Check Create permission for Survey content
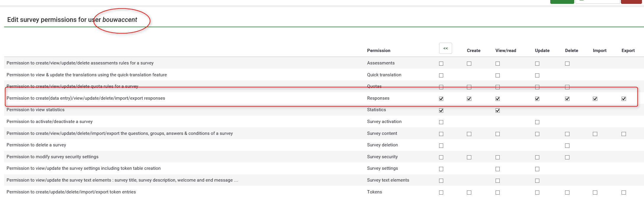The image size is (644, 202). point(469,134)
